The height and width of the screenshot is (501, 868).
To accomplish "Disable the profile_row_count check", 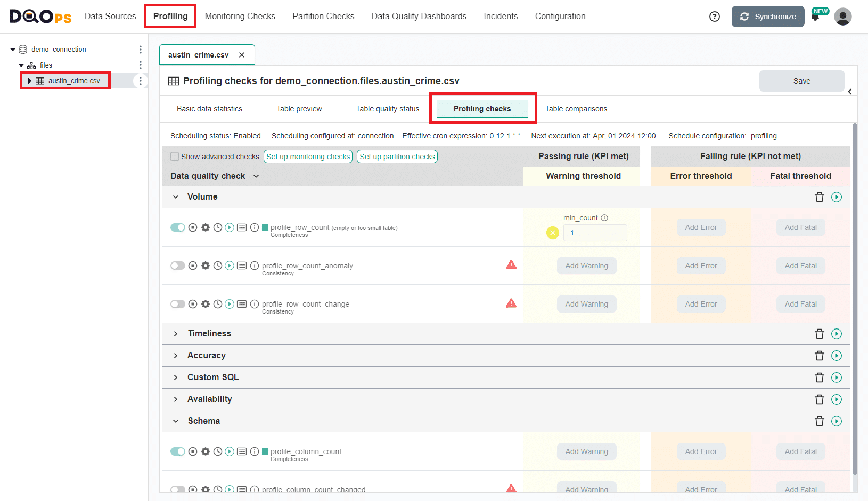I will coord(178,227).
